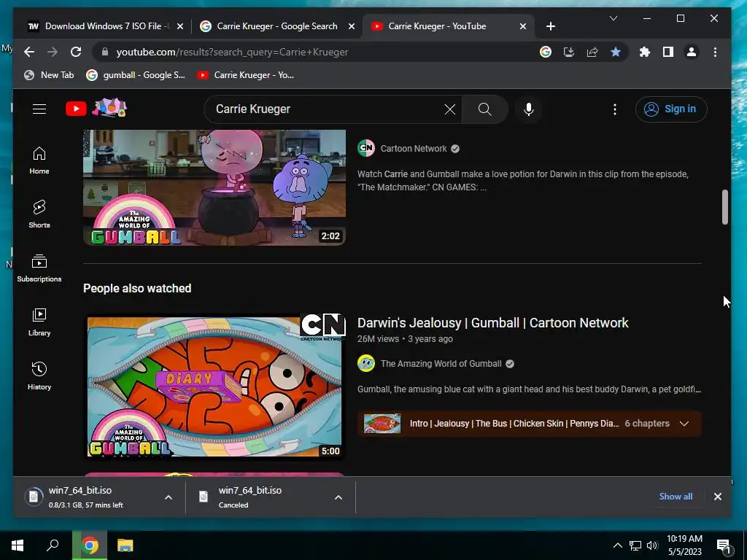Run search with the magnifier button
The width and height of the screenshot is (747, 560).
[x=484, y=109]
